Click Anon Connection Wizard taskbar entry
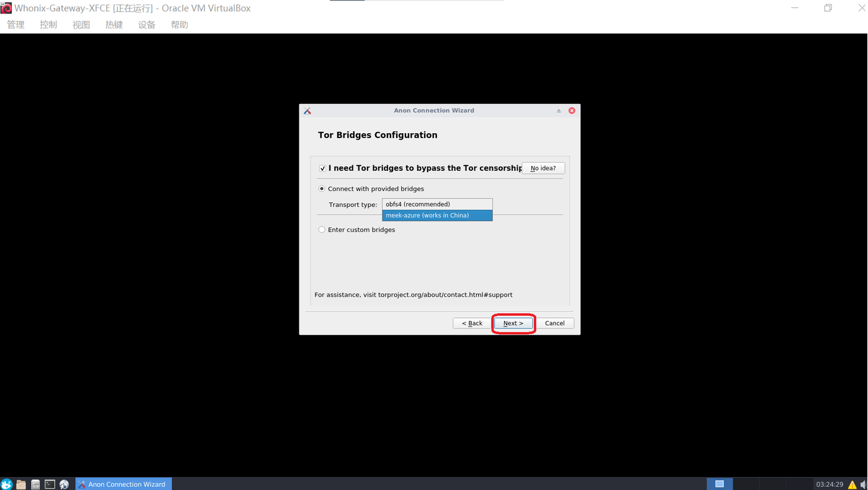The image size is (868, 490). coord(123,484)
